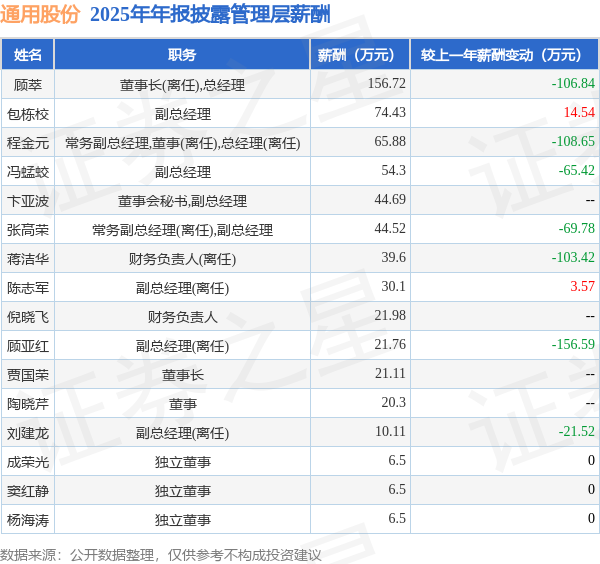
Task: Click the 数据来源 footer note
Action: (161, 555)
